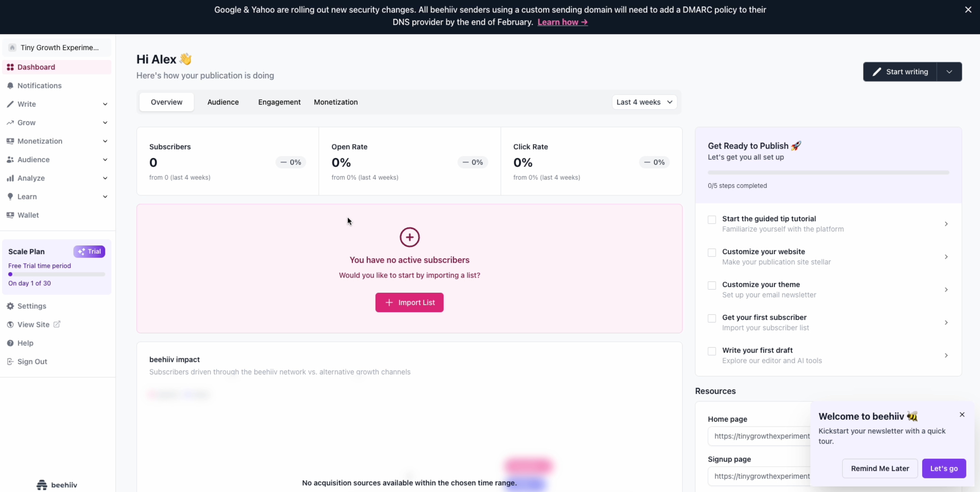
Task: Click the steps completed progress bar
Action: (828, 173)
